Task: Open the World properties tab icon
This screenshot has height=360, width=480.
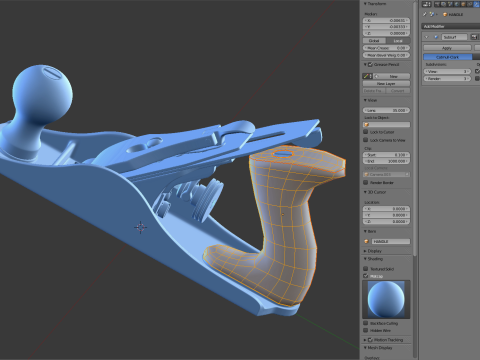Action: pos(457,4)
